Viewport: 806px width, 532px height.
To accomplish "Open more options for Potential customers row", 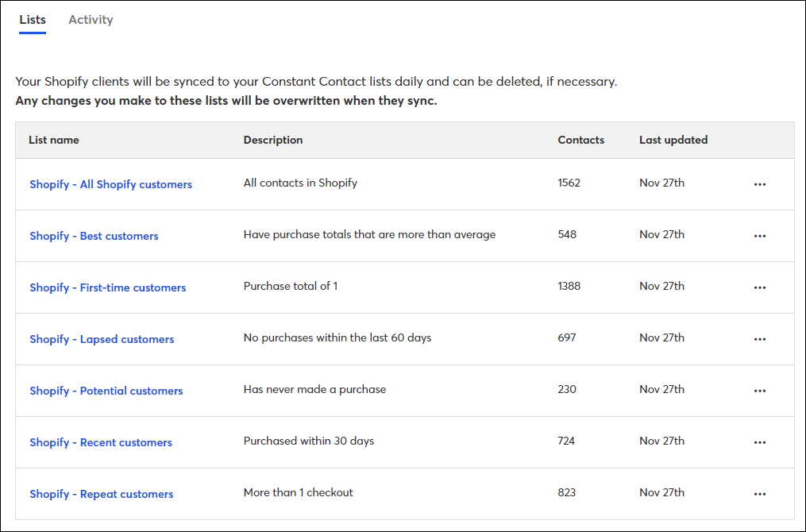I will point(760,391).
